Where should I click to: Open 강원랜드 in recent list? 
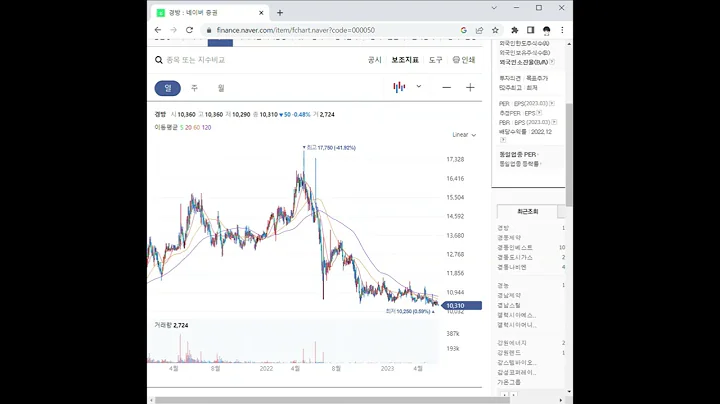(509, 353)
